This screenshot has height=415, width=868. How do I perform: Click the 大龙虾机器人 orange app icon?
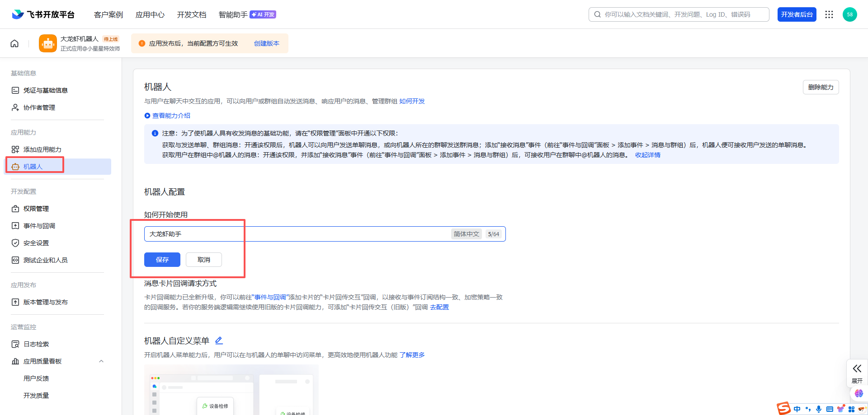(48, 43)
